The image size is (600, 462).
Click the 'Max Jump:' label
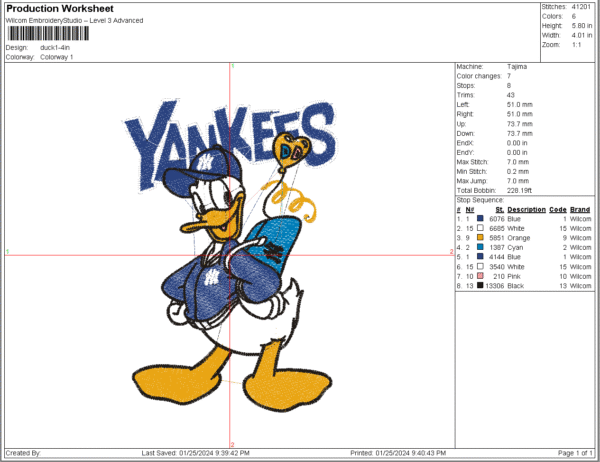pyautogui.click(x=472, y=181)
